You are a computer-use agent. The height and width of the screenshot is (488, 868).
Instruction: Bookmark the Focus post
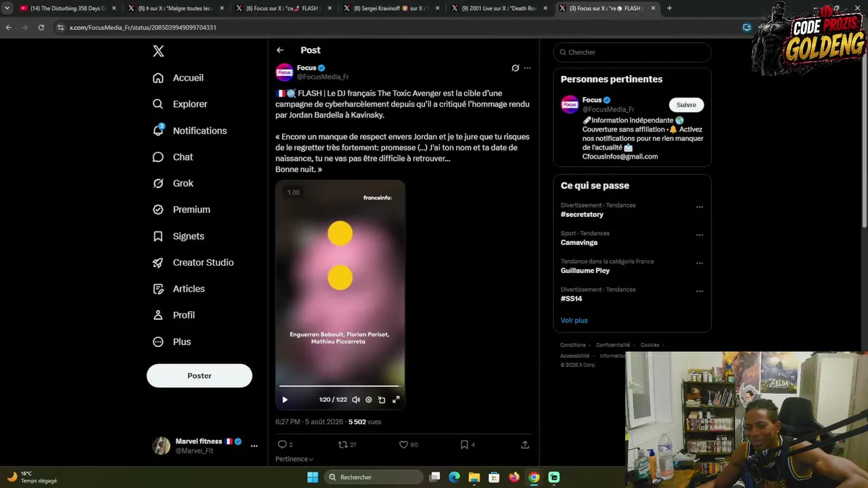pos(465,445)
